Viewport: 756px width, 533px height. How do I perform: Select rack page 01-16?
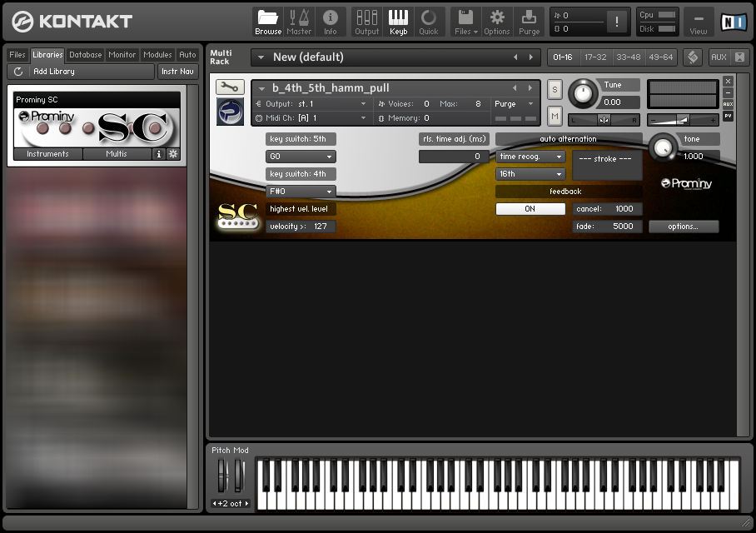(x=563, y=57)
